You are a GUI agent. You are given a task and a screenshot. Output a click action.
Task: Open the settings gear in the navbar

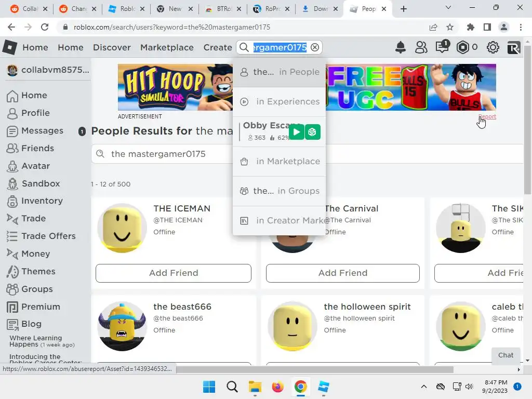click(493, 47)
